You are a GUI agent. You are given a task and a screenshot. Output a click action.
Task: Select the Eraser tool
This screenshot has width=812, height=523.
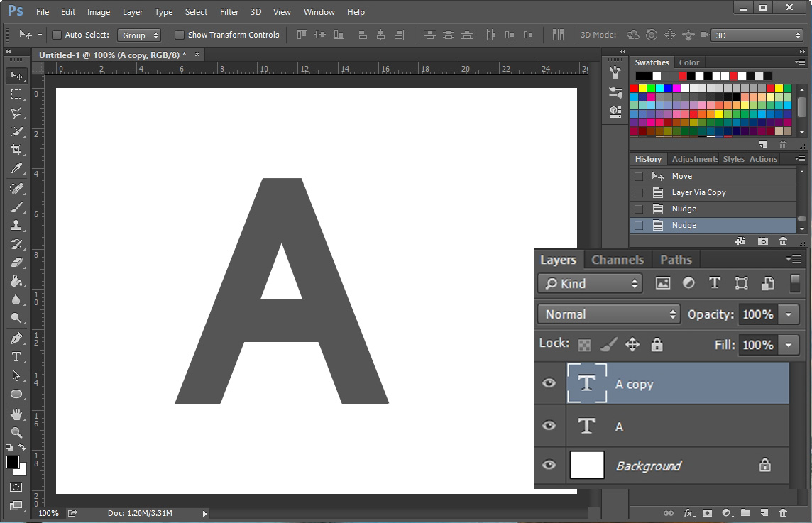pyautogui.click(x=16, y=263)
